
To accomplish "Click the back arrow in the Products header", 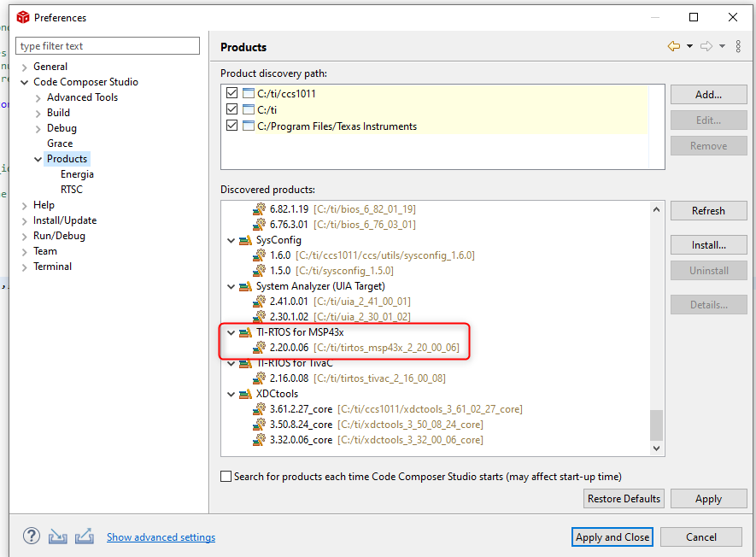I will [x=675, y=46].
